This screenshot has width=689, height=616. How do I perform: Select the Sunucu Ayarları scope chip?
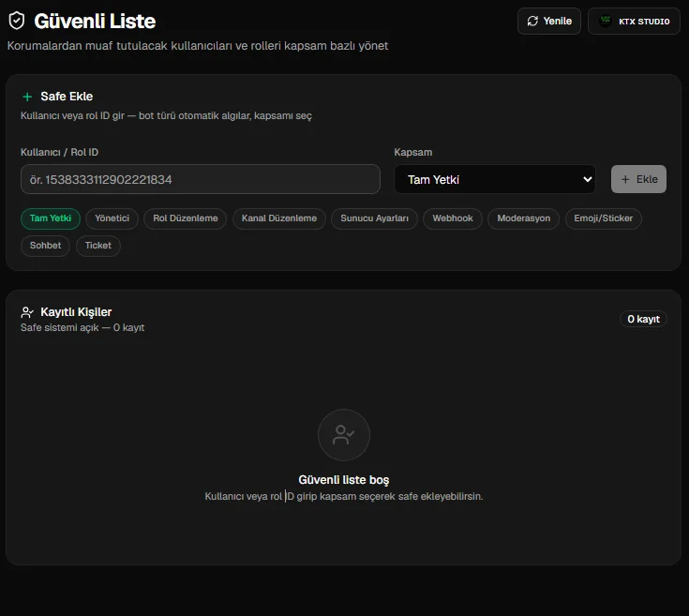pyautogui.click(x=374, y=218)
